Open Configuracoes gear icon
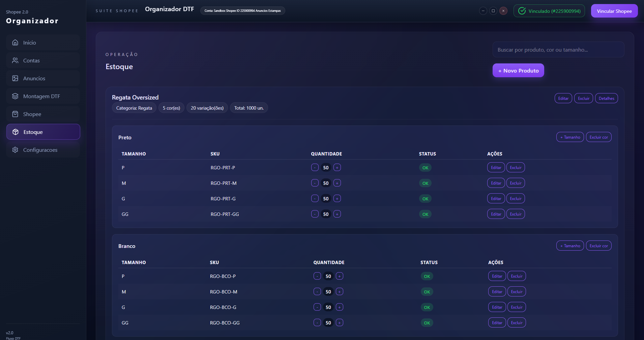This screenshot has height=340, width=644. (x=15, y=150)
